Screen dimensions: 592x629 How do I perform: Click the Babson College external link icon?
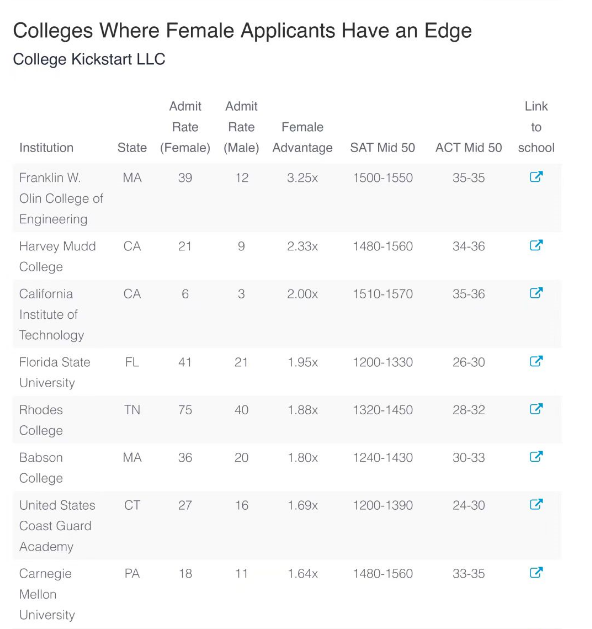pos(536,457)
